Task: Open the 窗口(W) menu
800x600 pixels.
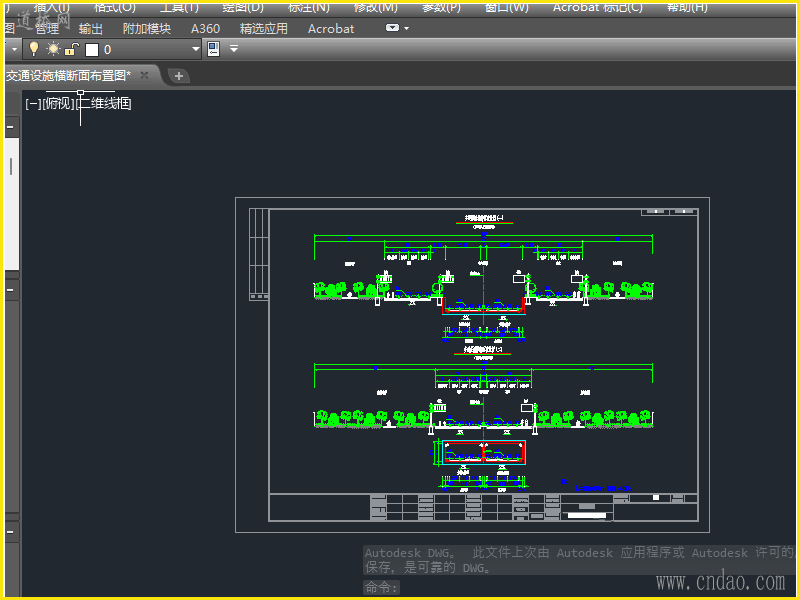Action: (507, 8)
